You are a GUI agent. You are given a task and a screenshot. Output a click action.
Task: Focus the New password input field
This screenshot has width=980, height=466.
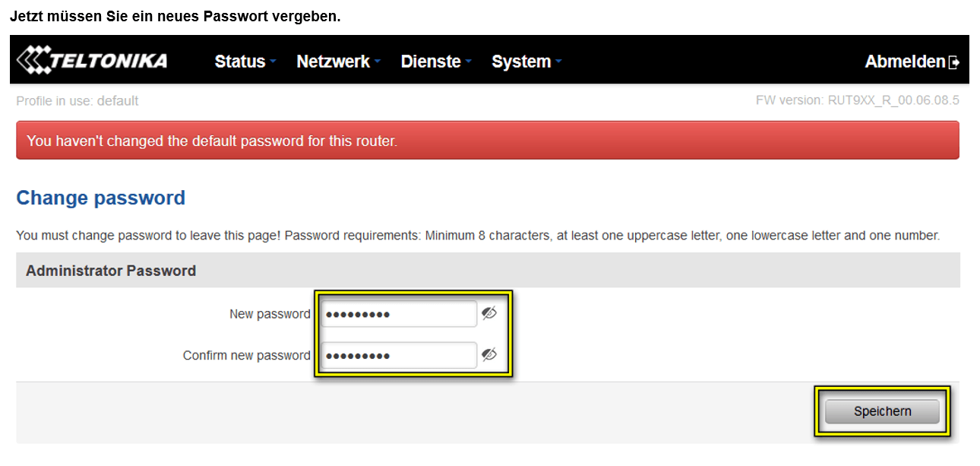point(399,314)
